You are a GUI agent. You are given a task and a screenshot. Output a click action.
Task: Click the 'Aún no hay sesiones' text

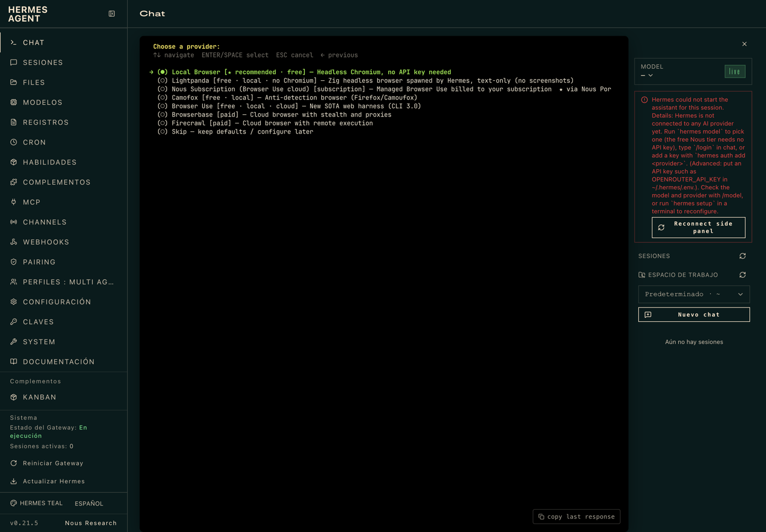pos(694,342)
